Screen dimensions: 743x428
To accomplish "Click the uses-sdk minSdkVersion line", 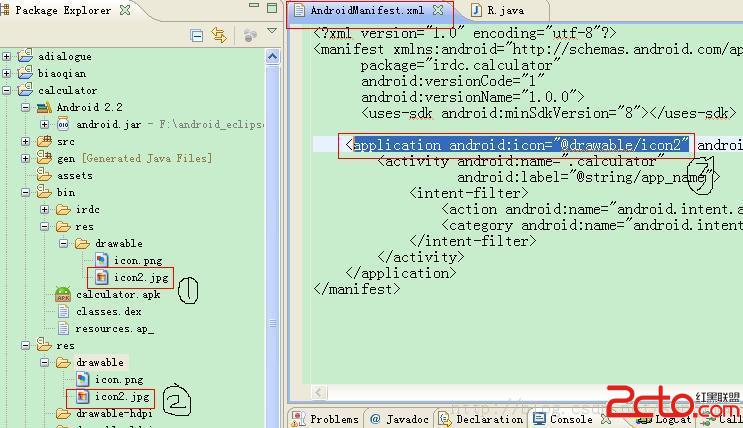I will point(548,113).
